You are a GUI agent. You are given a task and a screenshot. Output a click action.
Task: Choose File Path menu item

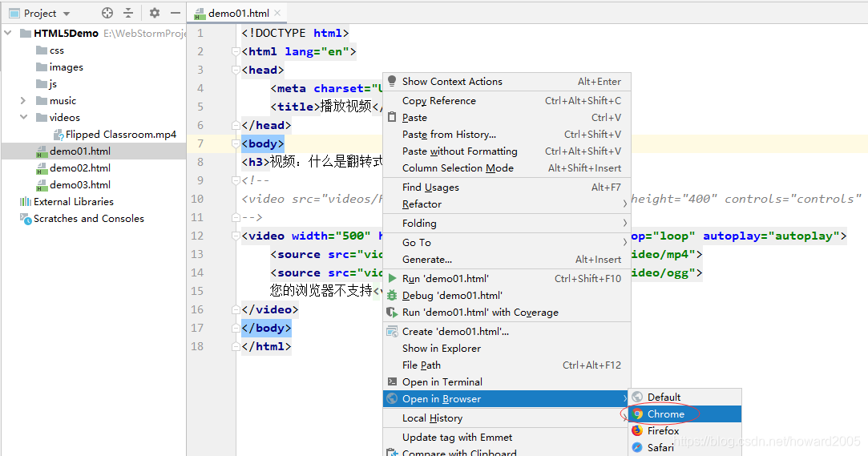tap(507, 365)
